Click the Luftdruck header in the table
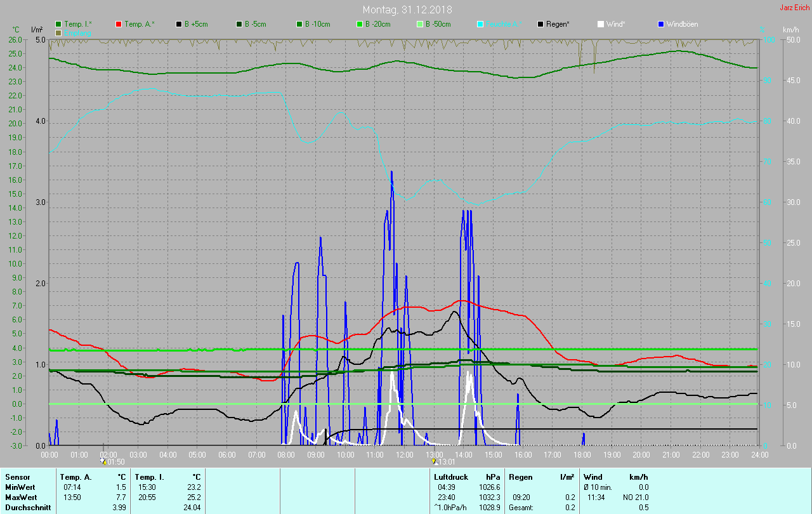 (449, 477)
